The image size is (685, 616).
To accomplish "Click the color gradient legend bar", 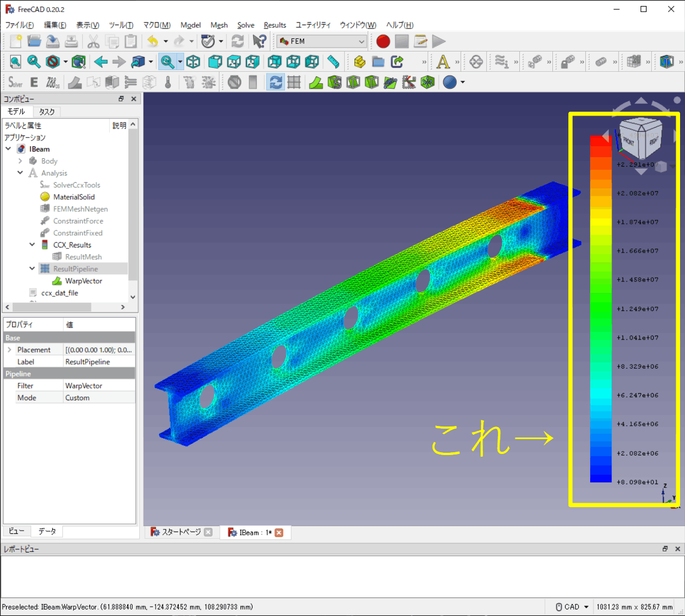I will click(601, 309).
